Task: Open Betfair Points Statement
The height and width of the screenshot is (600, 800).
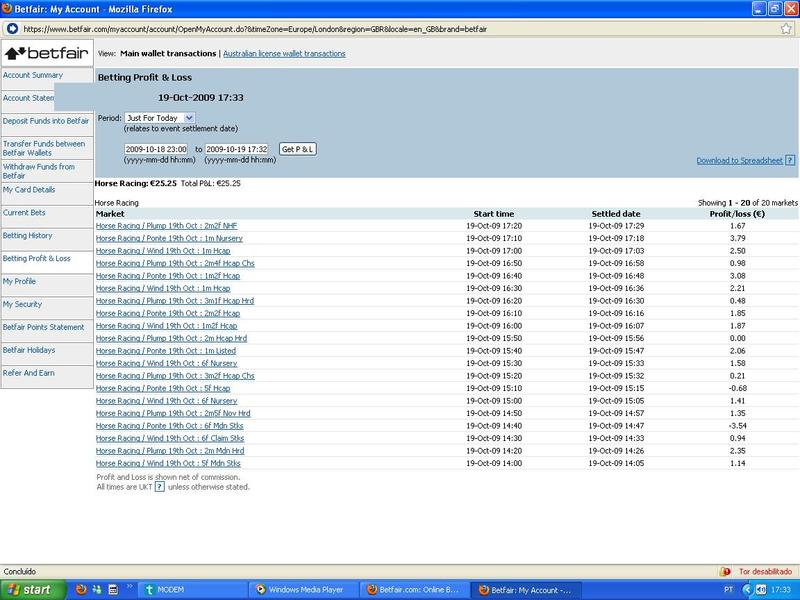Action: tap(43, 327)
